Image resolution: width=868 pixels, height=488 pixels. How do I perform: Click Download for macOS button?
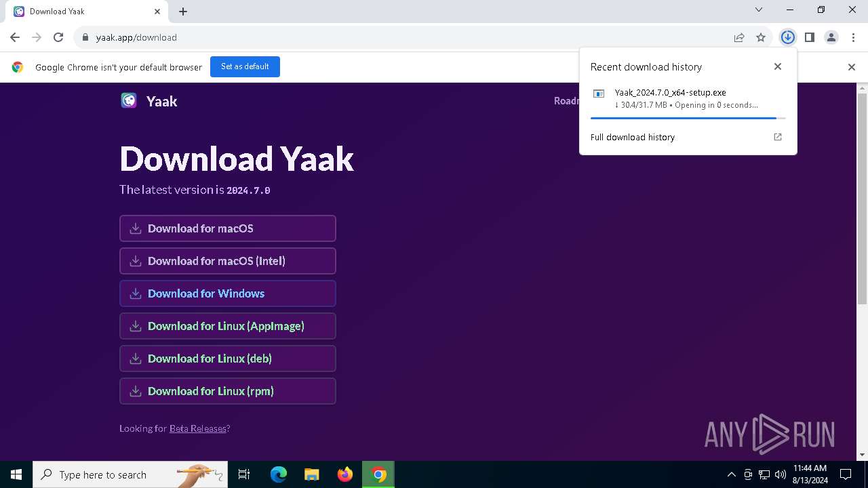[x=228, y=228]
